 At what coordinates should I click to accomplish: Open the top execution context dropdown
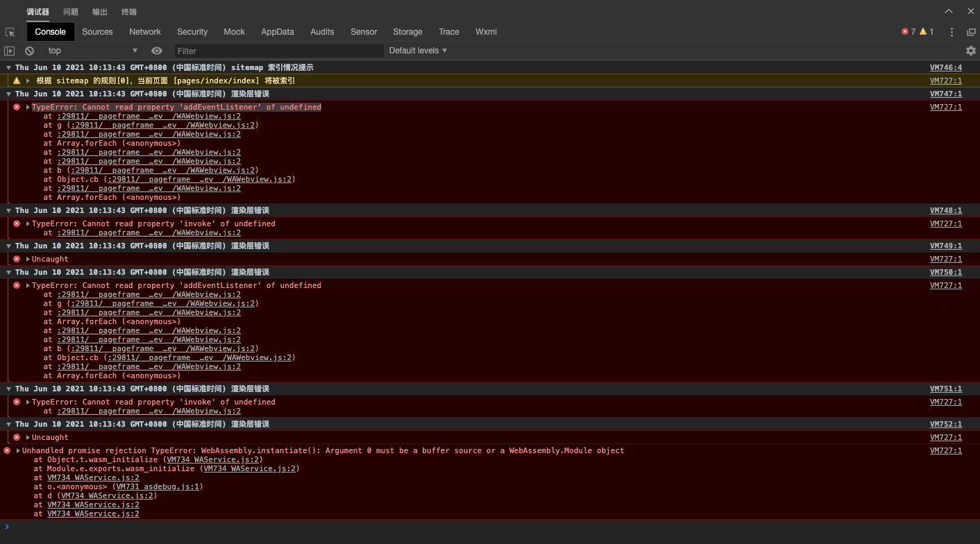point(93,51)
